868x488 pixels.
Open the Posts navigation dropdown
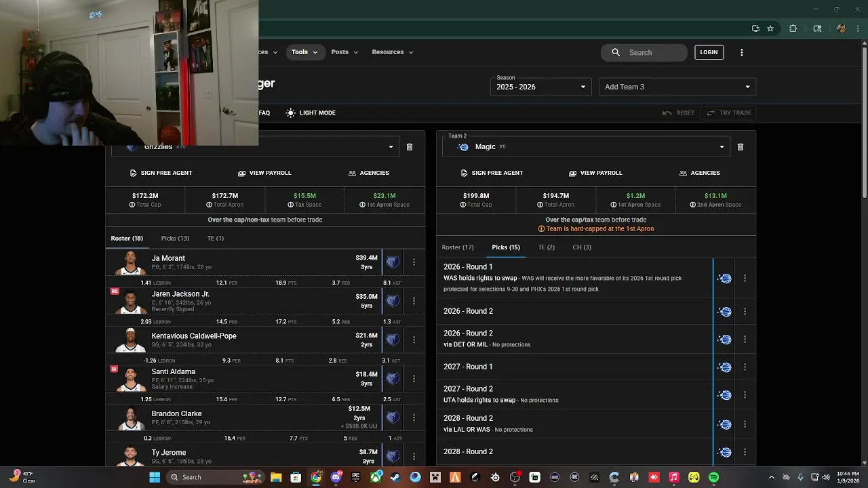[344, 52]
